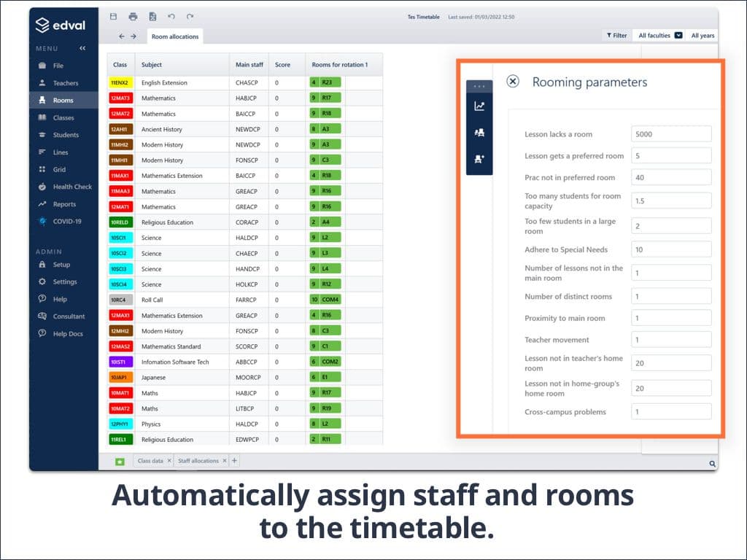Click the yellow 11ENX2 class color tag
This screenshot has width=747, height=560.
tap(120, 83)
